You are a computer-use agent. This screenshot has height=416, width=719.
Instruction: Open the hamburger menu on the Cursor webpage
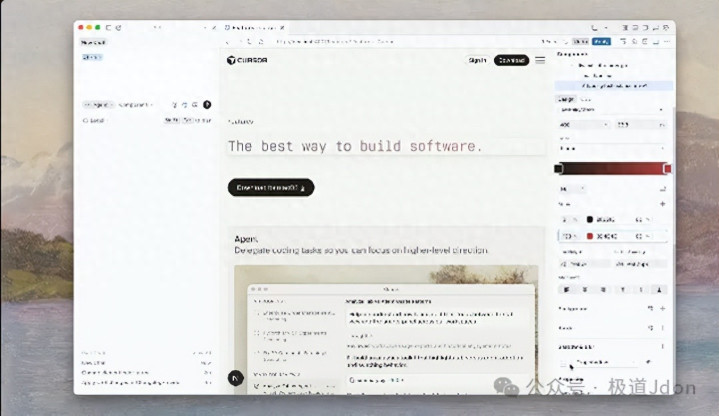[540, 60]
